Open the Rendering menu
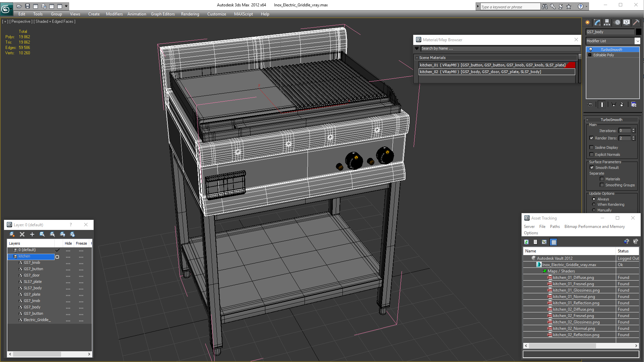 pyautogui.click(x=190, y=14)
